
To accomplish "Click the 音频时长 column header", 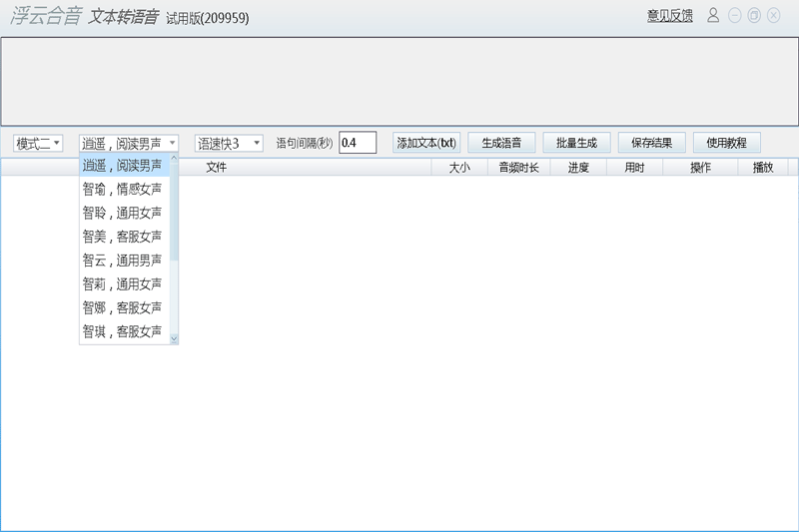I will 518,168.
